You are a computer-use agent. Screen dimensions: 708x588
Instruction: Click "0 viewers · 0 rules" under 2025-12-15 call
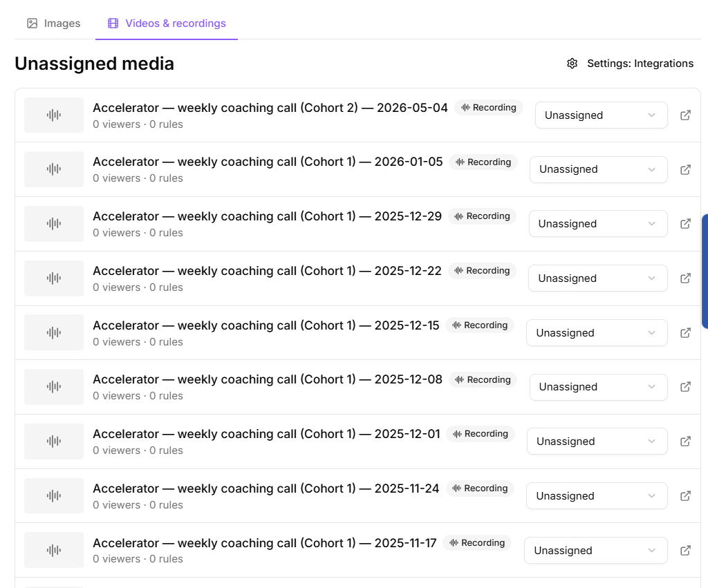click(138, 342)
